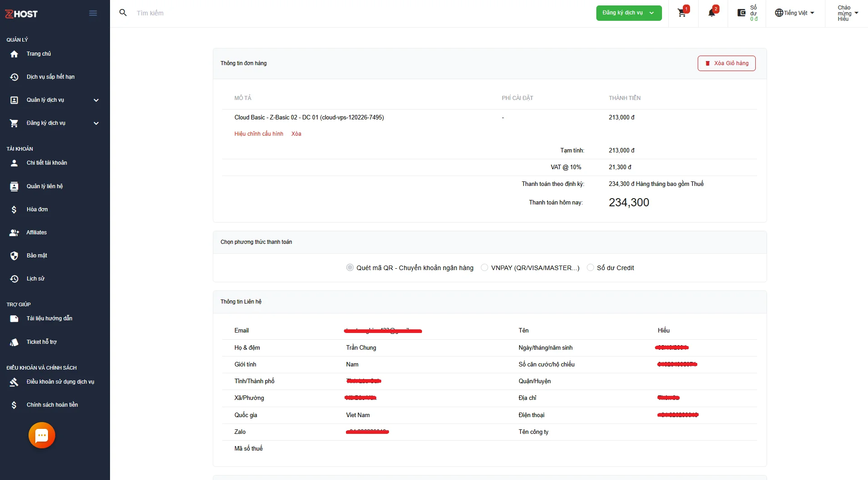Click the 234,300 Thanh toán hôm nay amount
Screen dimensions: 868x480
pos(629,203)
